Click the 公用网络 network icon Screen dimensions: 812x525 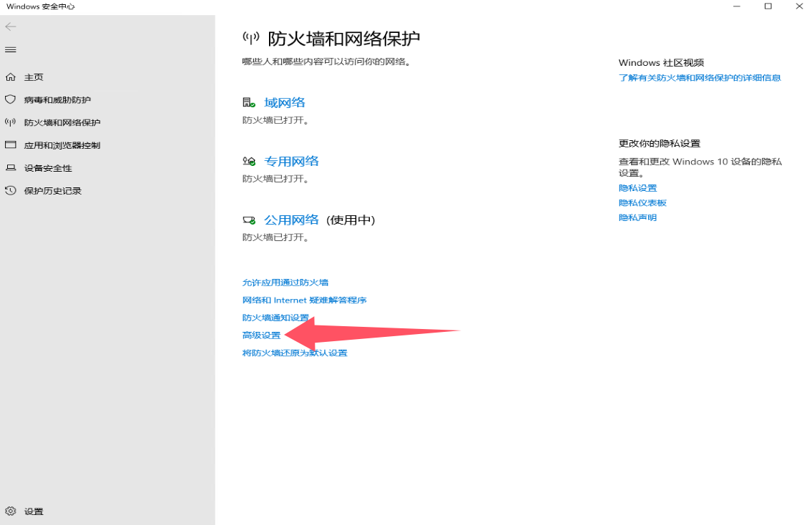pyautogui.click(x=248, y=220)
